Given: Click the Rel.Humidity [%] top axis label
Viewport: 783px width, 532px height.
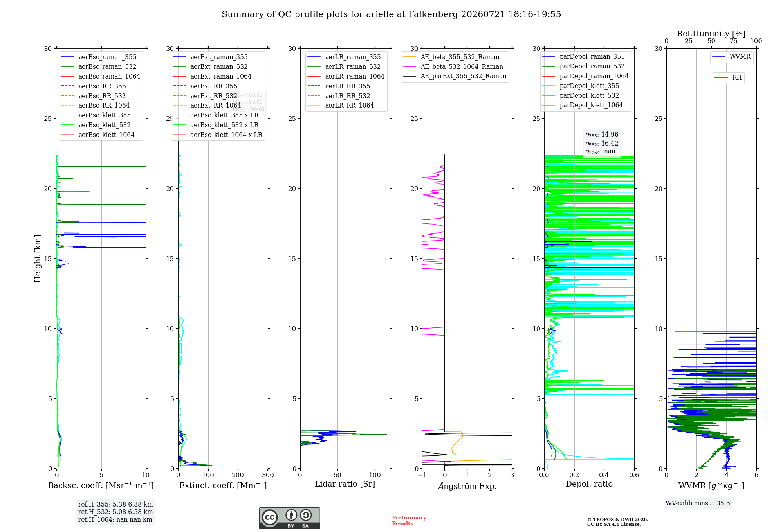Looking at the screenshot, I should 711,34.
